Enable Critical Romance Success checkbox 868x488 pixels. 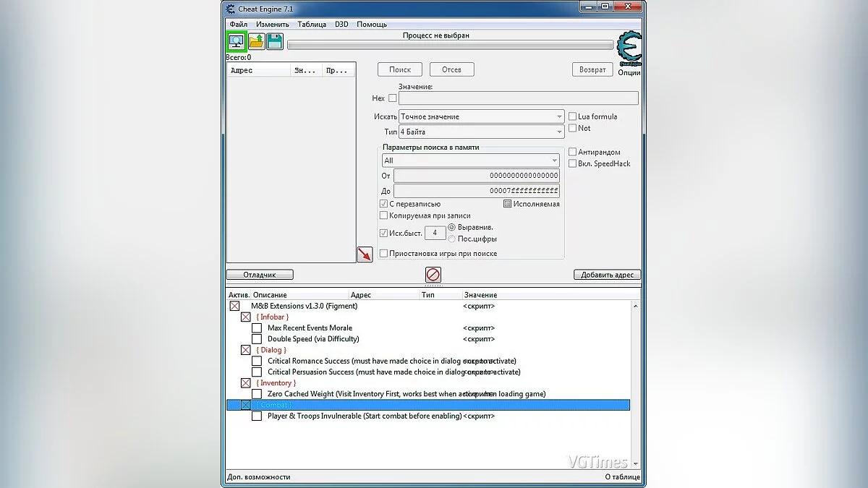coord(256,361)
